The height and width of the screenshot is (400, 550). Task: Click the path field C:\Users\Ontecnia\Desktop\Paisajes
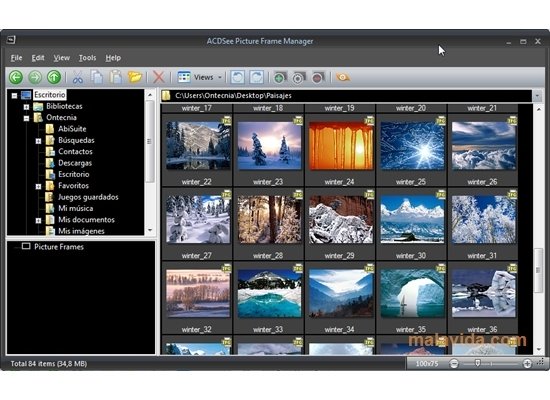click(347, 95)
